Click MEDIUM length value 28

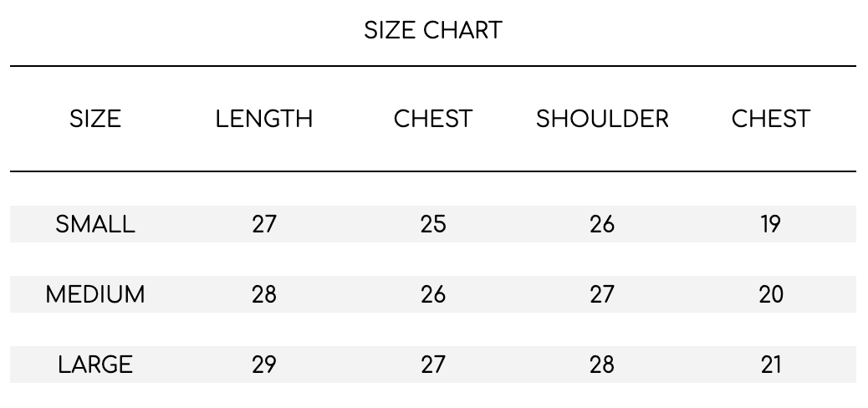point(264,294)
